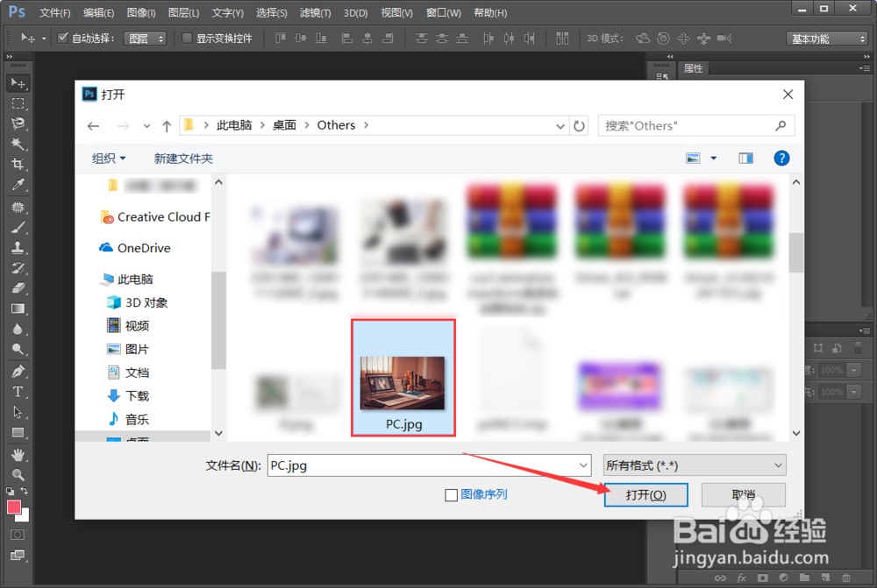
Task: Click the 新建文件夹 button
Action: [183, 159]
